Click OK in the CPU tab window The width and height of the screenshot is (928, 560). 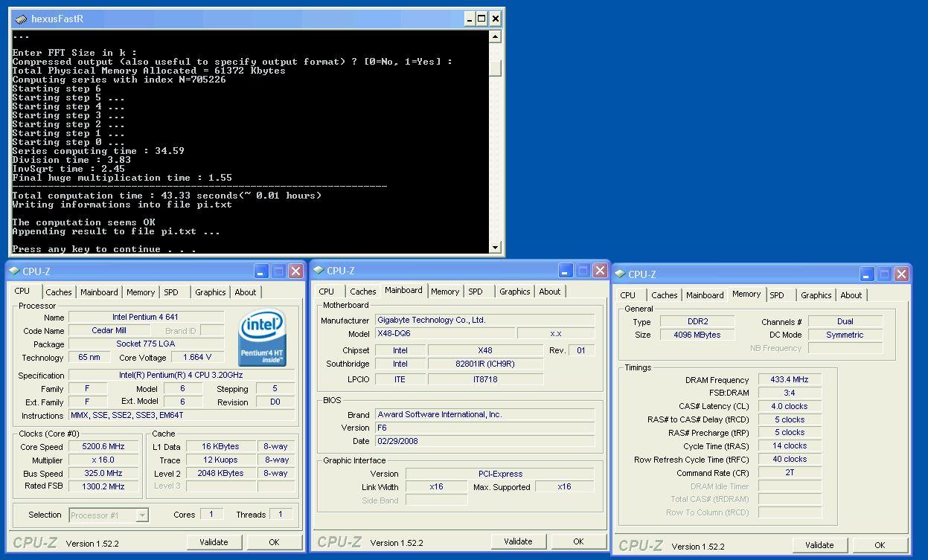click(x=274, y=542)
